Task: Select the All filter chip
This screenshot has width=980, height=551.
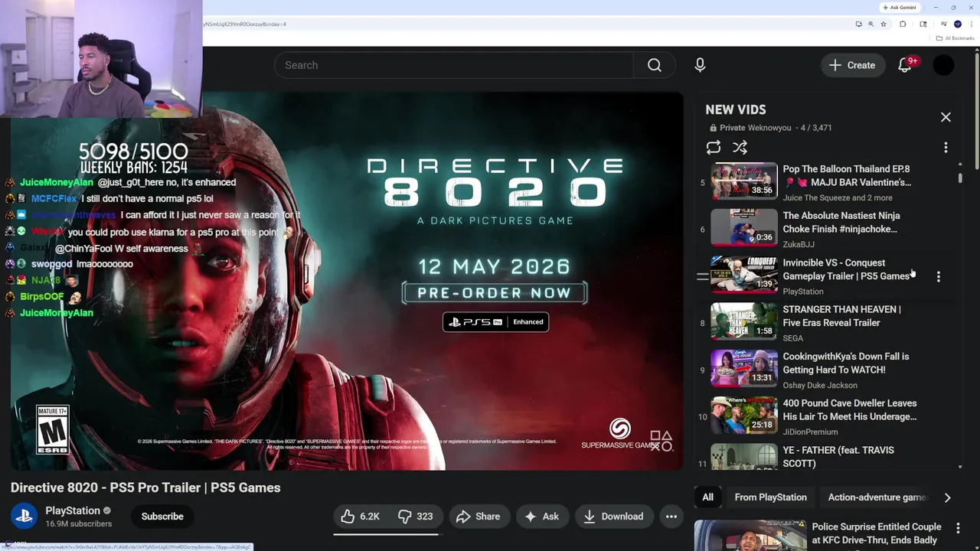Action: pyautogui.click(x=708, y=497)
